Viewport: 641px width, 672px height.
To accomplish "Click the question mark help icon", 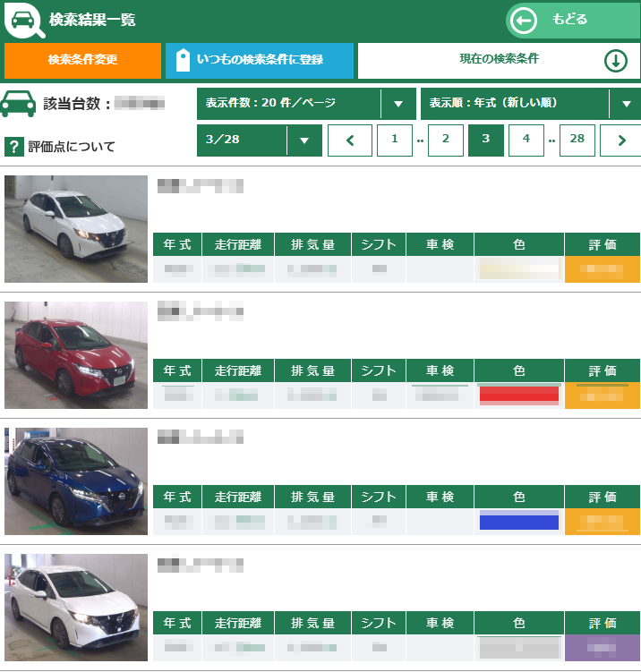I will 14,147.
